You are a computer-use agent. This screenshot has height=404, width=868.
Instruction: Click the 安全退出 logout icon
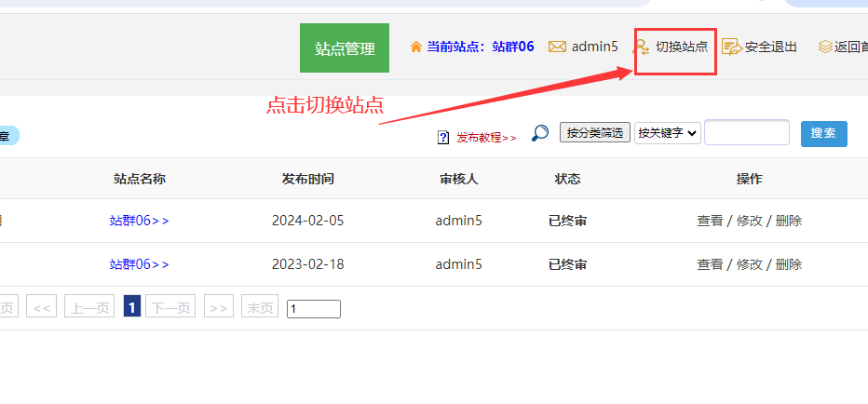coord(731,47)
